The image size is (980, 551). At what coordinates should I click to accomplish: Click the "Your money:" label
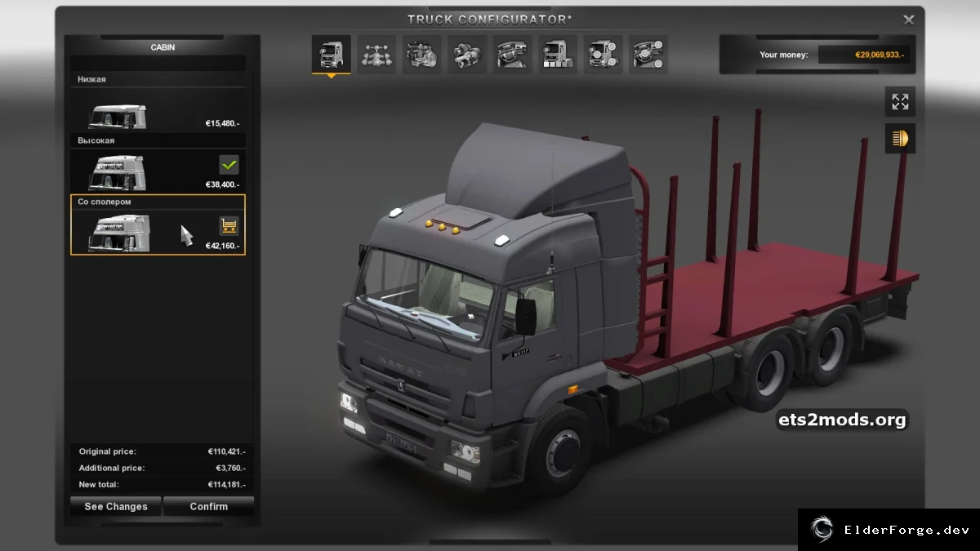(784, 55)
